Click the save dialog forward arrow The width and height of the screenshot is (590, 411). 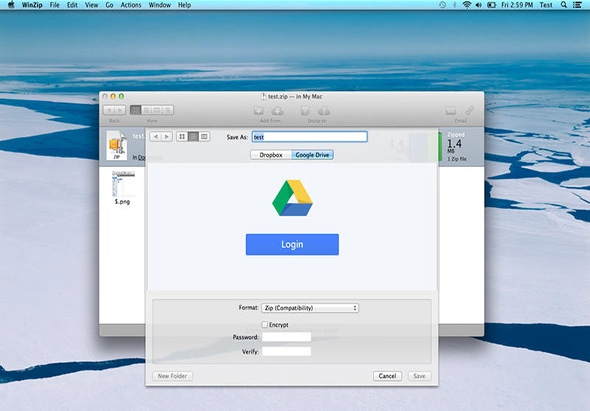(167, 137)
